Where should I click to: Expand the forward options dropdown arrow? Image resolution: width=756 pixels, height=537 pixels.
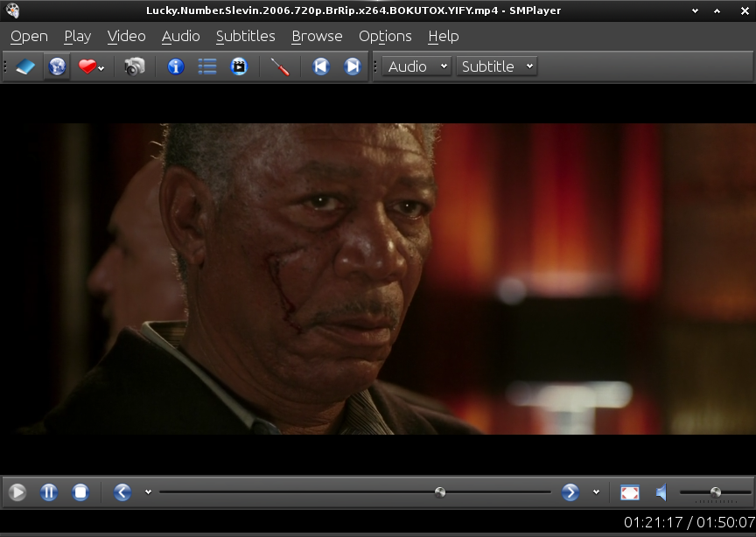[x=597, y=492]
